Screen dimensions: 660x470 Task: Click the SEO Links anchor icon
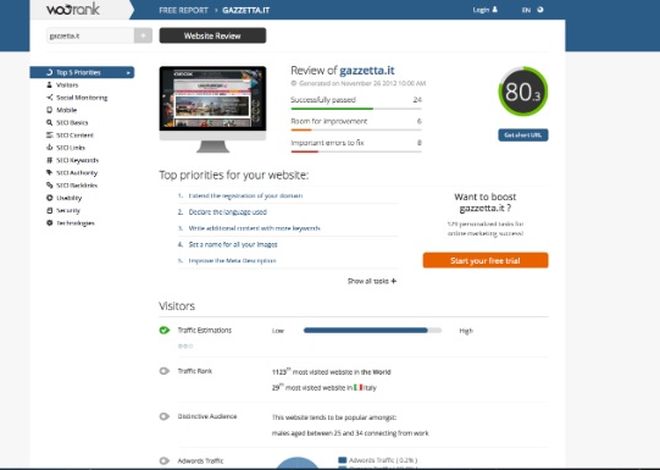[x=49, y=147]
